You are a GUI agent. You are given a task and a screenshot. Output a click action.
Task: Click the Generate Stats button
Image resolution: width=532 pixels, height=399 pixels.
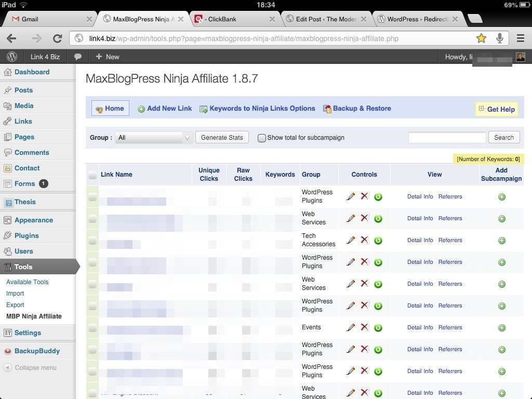pos(222,137)
